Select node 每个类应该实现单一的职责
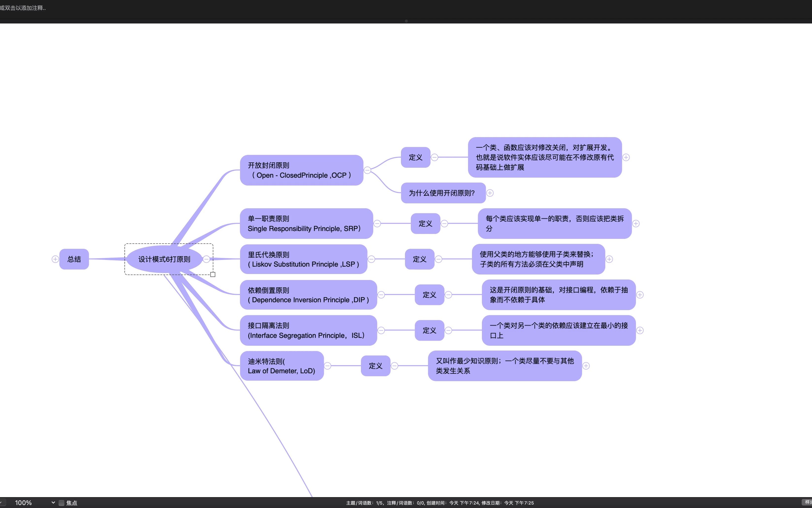812x508 pixels. tap(555, 223)
